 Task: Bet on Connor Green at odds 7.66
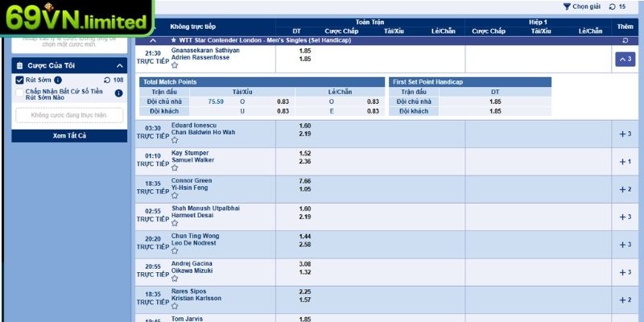304,181
